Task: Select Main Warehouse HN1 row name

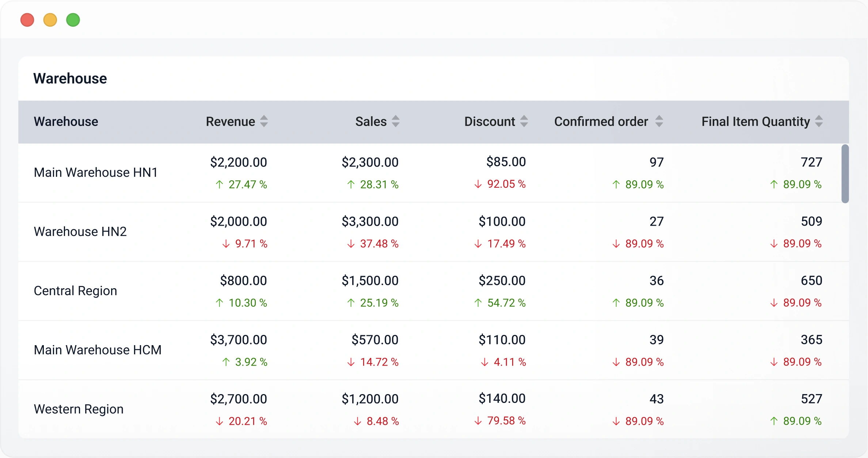Action: (x=96, y=172)
